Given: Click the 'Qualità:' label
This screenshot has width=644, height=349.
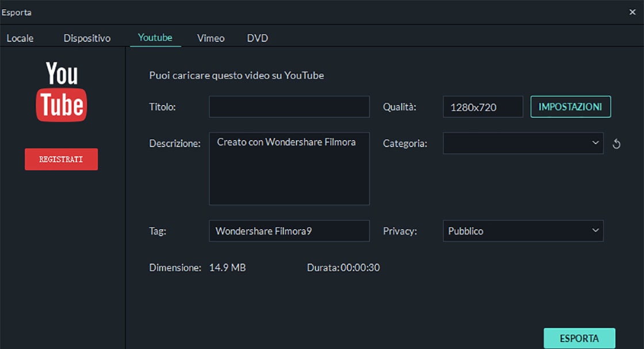Looking at the screenshot, I should point(400,107).
